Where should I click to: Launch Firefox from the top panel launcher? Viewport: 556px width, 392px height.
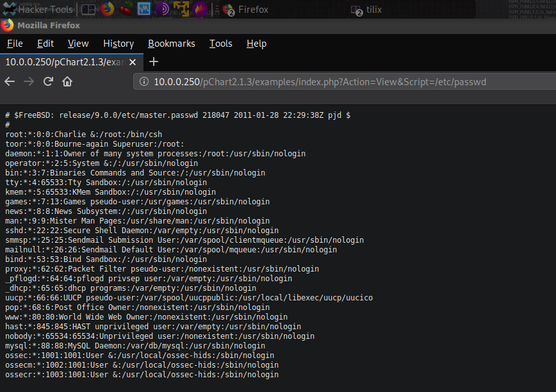pos(107,10)
